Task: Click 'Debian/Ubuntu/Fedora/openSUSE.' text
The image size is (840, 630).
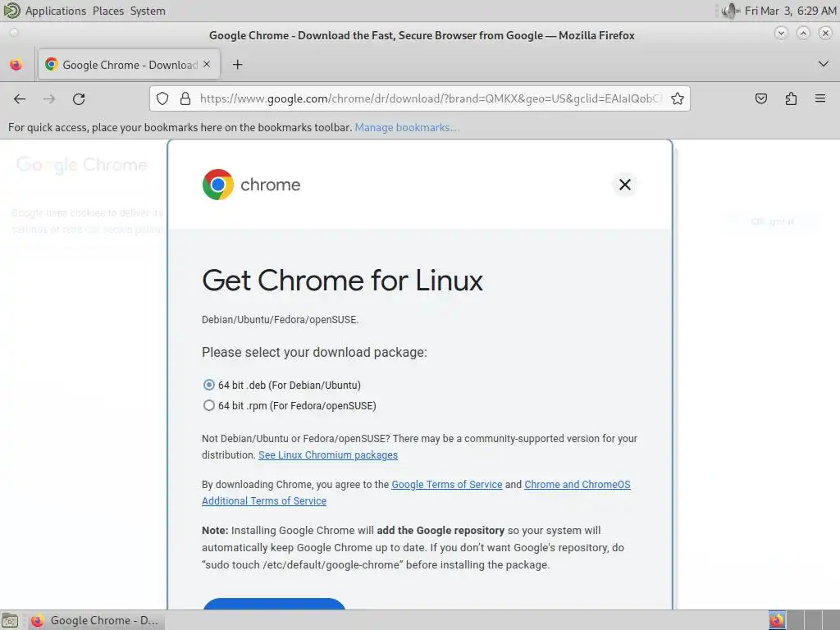Action: (x=281, y=320)
